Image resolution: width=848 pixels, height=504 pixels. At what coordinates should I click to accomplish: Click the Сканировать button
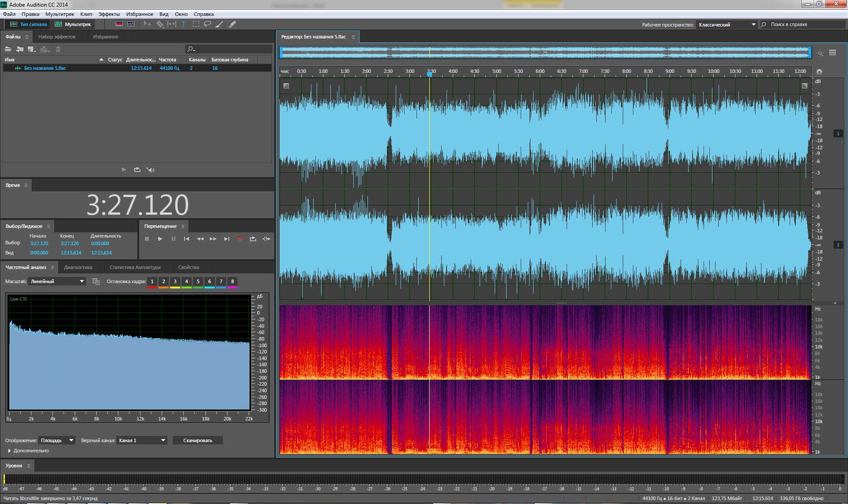(x=197, y=440)
